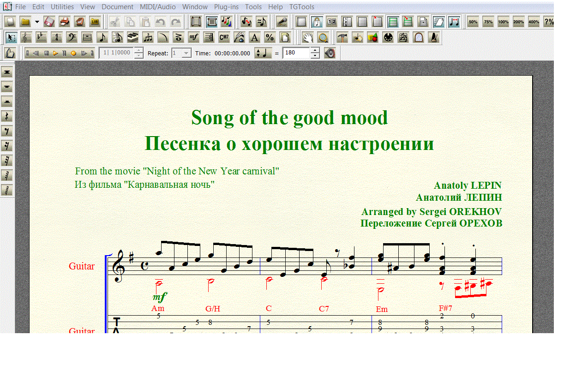Start playback with the Play button
This screenshot has width=588, height=377.
(55, 54)
